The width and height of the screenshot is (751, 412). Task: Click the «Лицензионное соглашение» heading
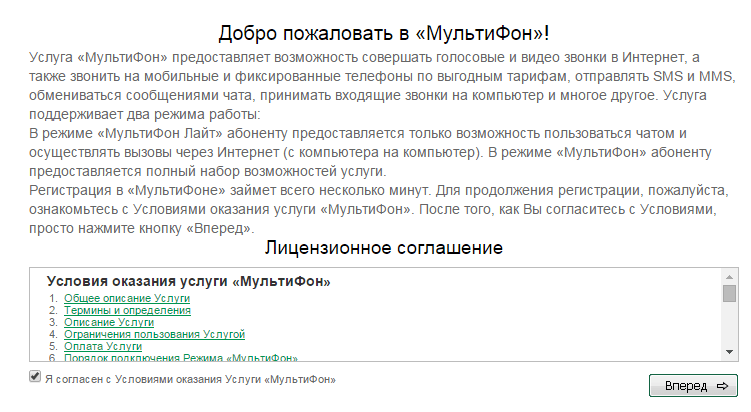[384, 248]
